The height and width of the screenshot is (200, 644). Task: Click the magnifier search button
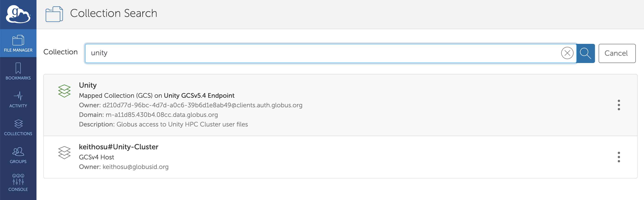click(585, 53)
